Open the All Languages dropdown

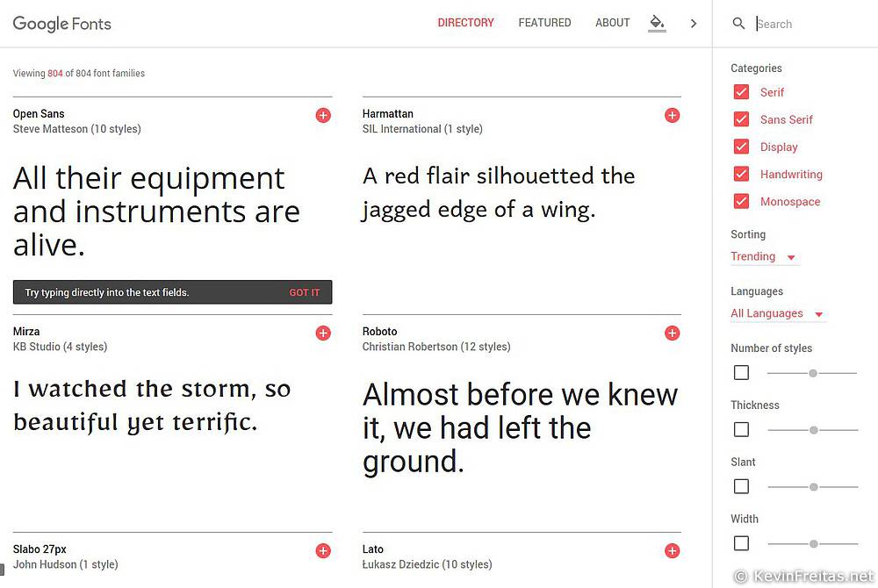[777, 314]
